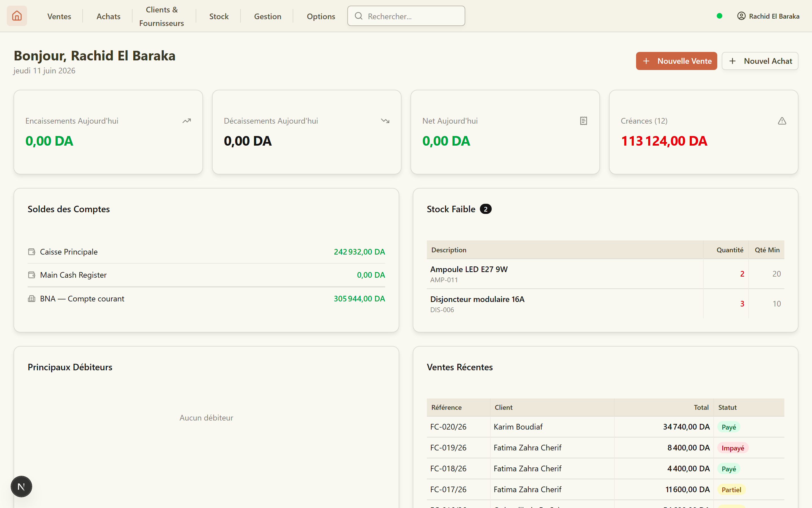The image size is (812, 508).
Task: Open the home dashboard icon
Action: [x=17, y=16]
